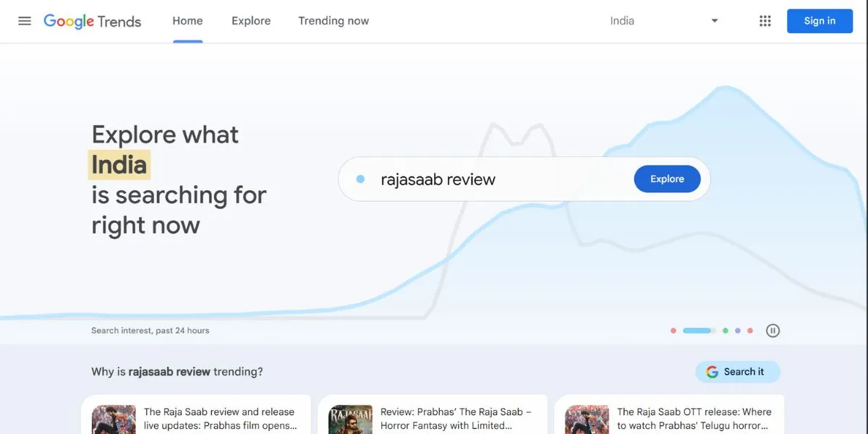The image size is (868, 434).
Task: Click the blue dot inside the search box
Action: coord(359,178)
